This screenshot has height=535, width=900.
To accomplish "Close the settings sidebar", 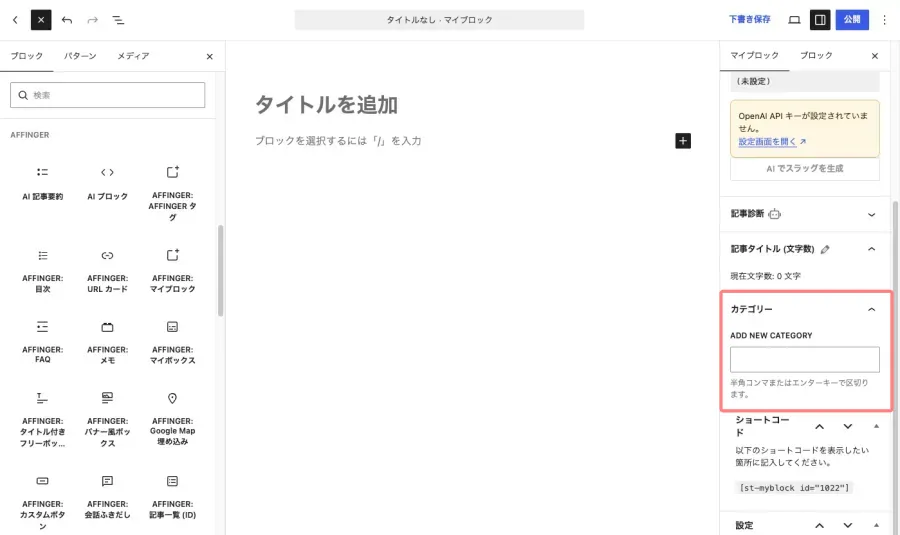I will coord(874,56).
